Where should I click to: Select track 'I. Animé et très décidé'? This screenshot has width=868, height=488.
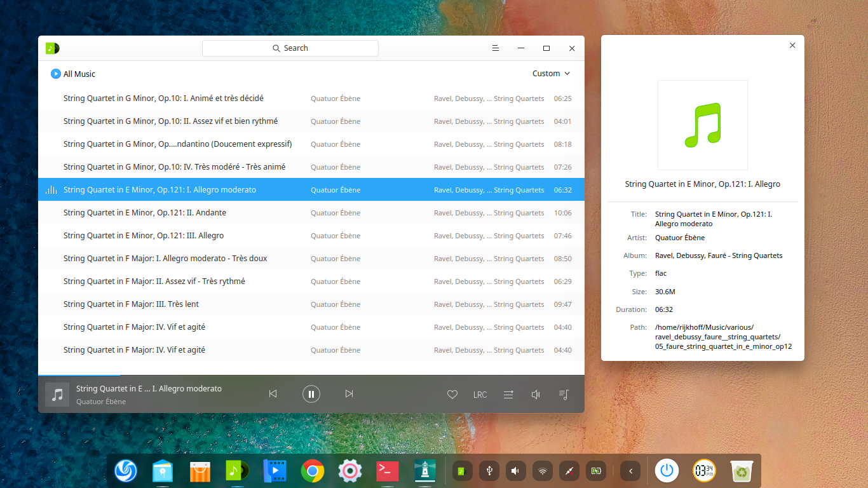(311, 98)
